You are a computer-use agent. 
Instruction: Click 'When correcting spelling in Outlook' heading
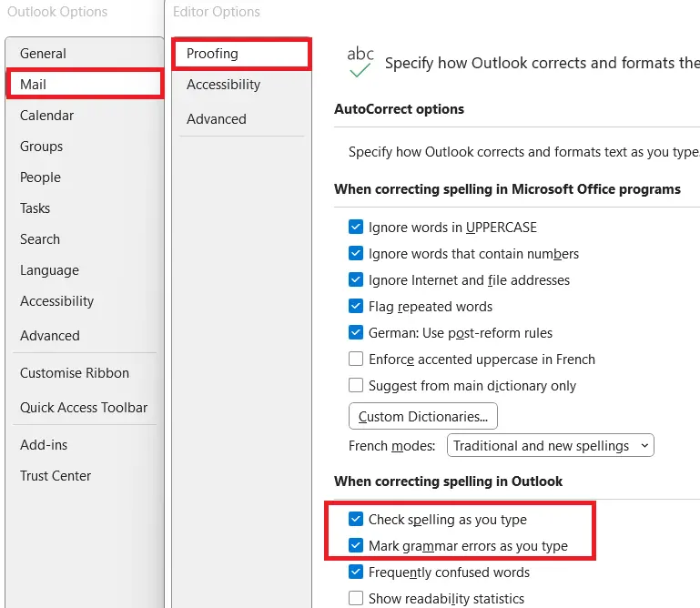click(x=448, y=481)
